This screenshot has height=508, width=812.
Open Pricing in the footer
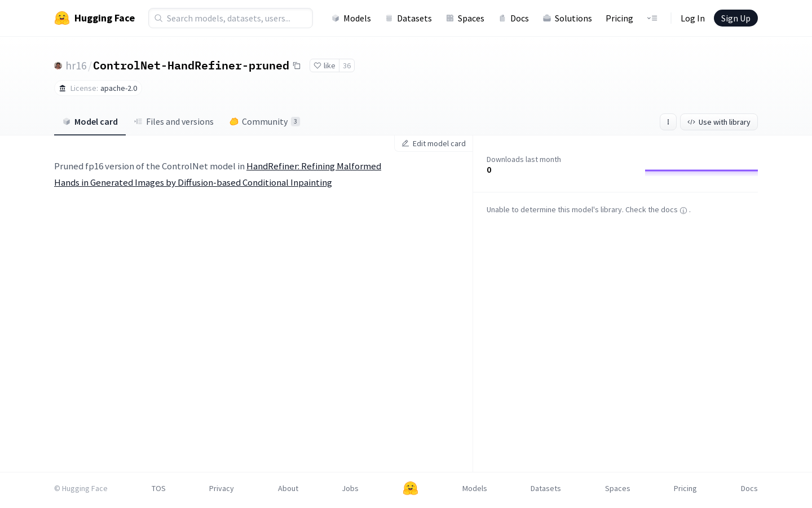click(x=685, y=488)
